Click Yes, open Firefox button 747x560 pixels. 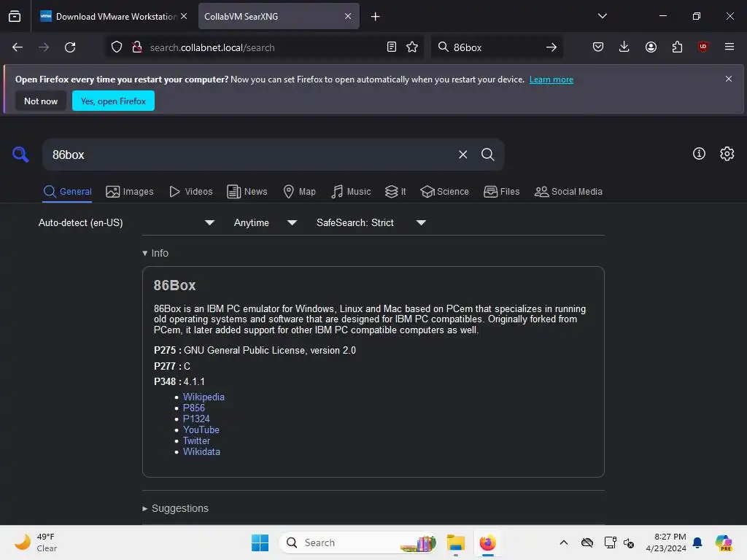[113, 101]
